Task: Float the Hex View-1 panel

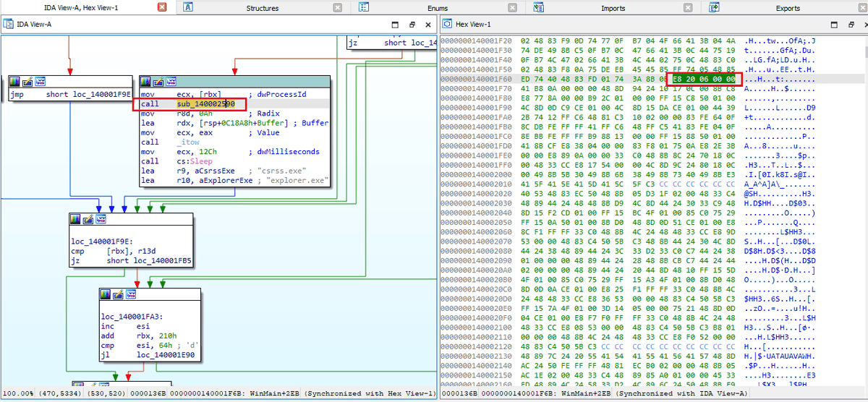Action: 851,25
